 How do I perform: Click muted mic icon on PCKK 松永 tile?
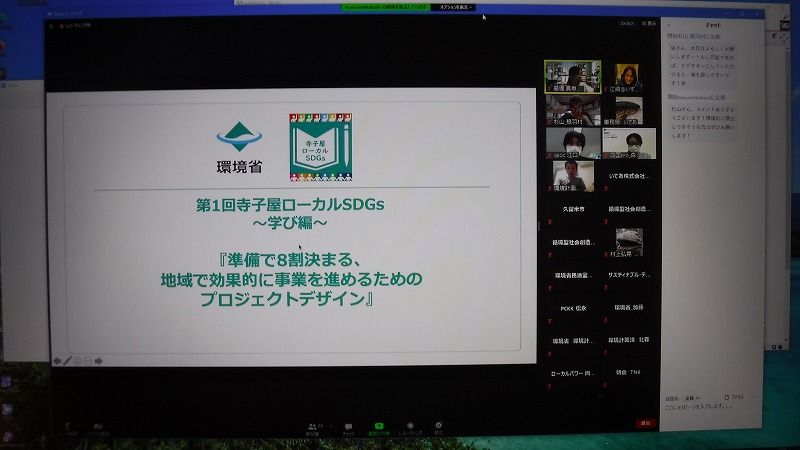550,321
